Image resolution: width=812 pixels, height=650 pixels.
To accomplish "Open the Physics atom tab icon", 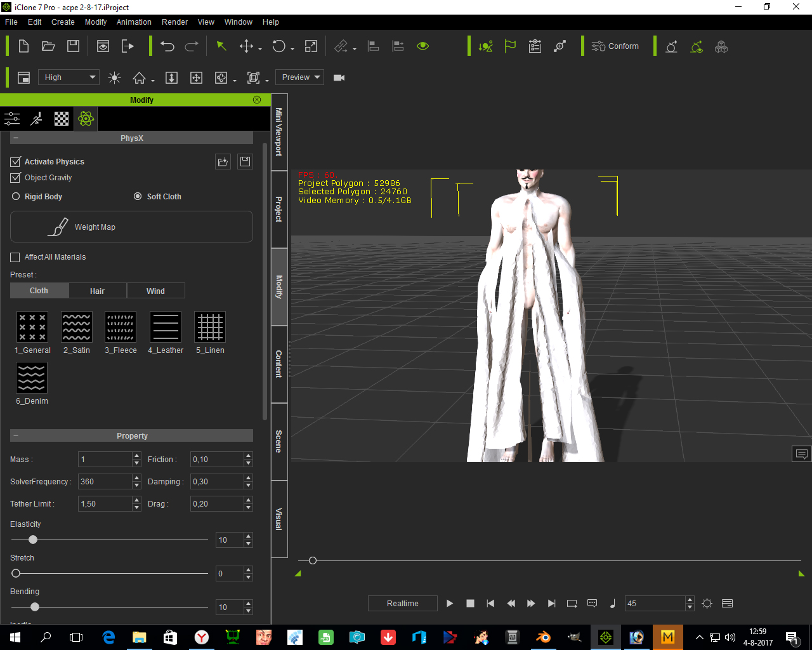I will pos(86,119).
